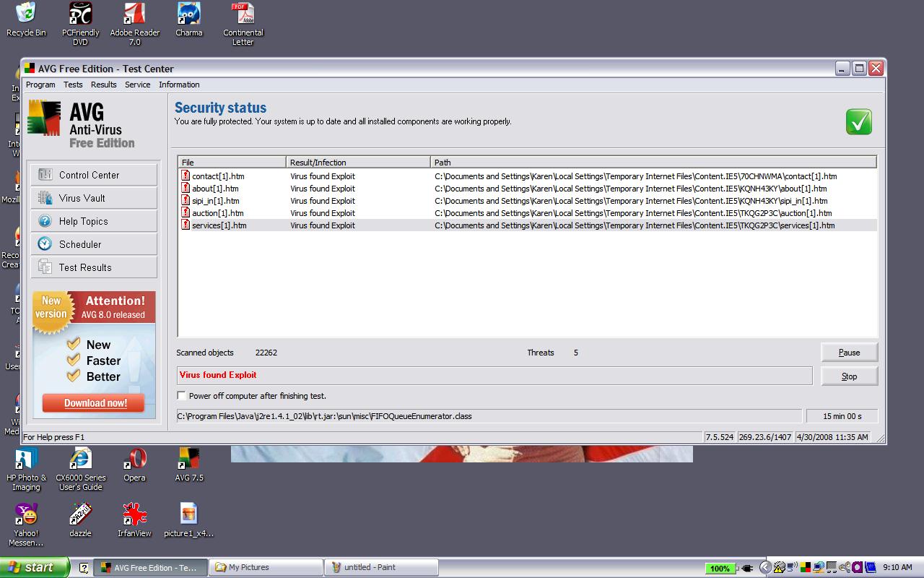Click the AVG four-color tray icon

pyautogui.click(x=806, y=567)
